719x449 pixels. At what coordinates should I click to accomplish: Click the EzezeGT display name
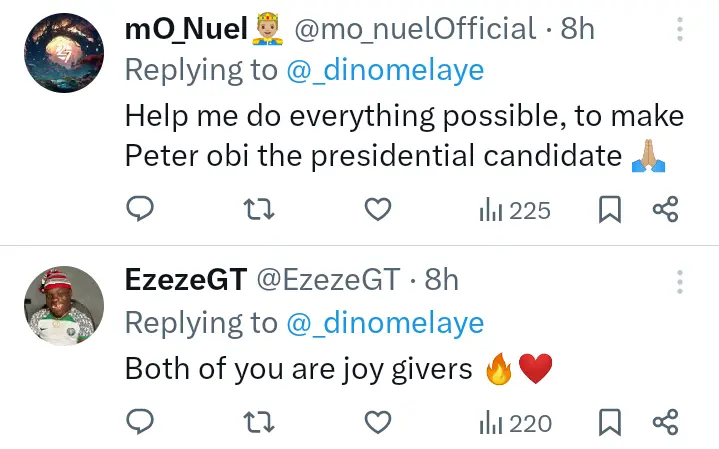[185, 281]
